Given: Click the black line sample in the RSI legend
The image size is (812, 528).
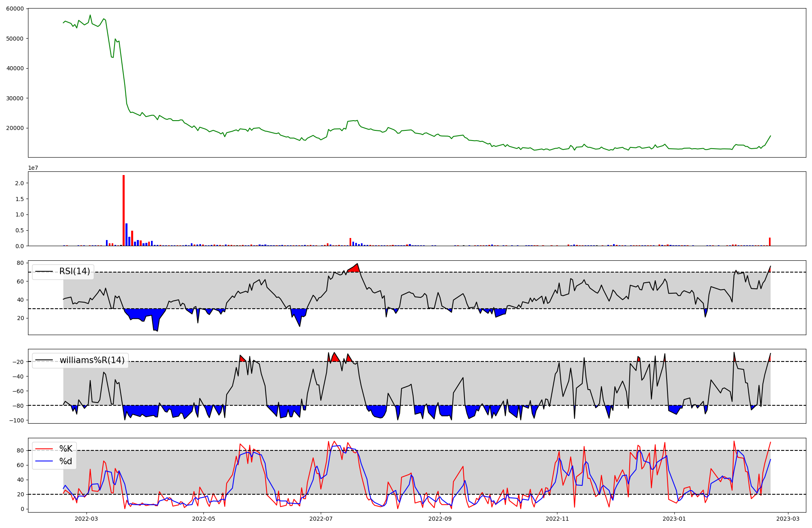Looking at the screenshot, I should [44, 271].
